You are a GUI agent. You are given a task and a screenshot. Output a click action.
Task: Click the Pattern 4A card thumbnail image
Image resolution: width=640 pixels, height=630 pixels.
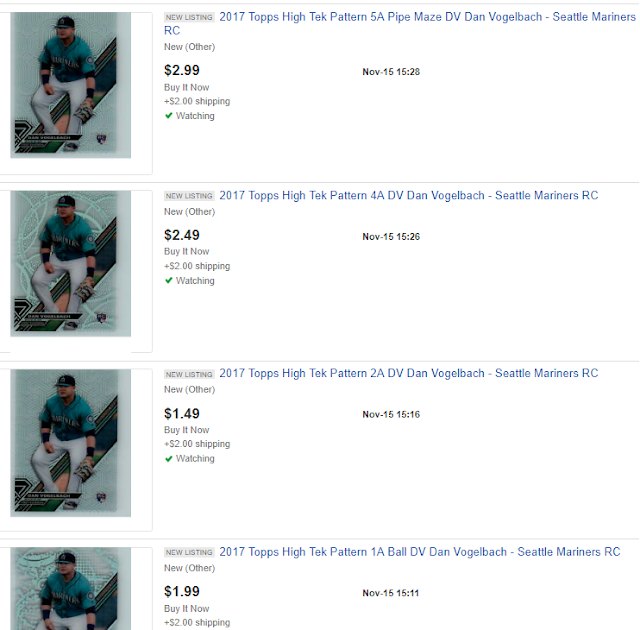[71, 263]
